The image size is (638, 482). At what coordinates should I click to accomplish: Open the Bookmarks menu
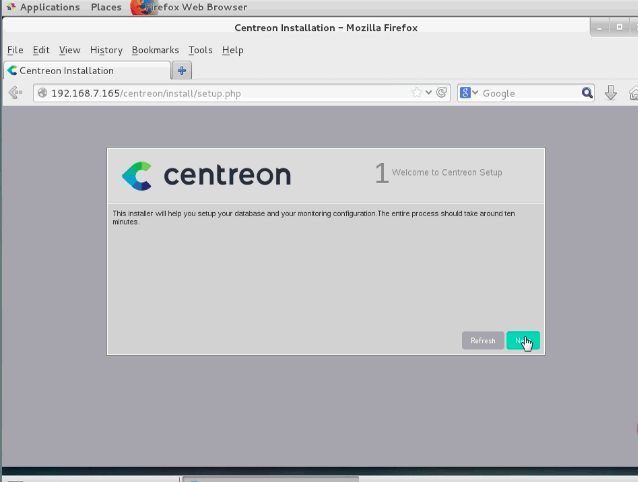(155, 50)
